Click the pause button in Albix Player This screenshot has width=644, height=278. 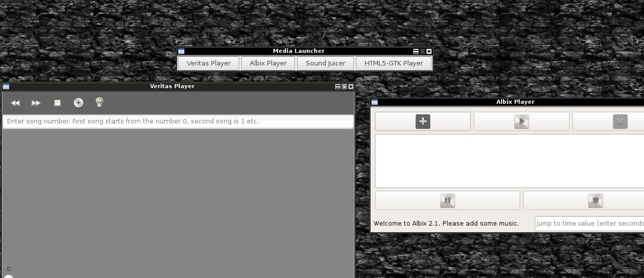click(x=448, y=200)
